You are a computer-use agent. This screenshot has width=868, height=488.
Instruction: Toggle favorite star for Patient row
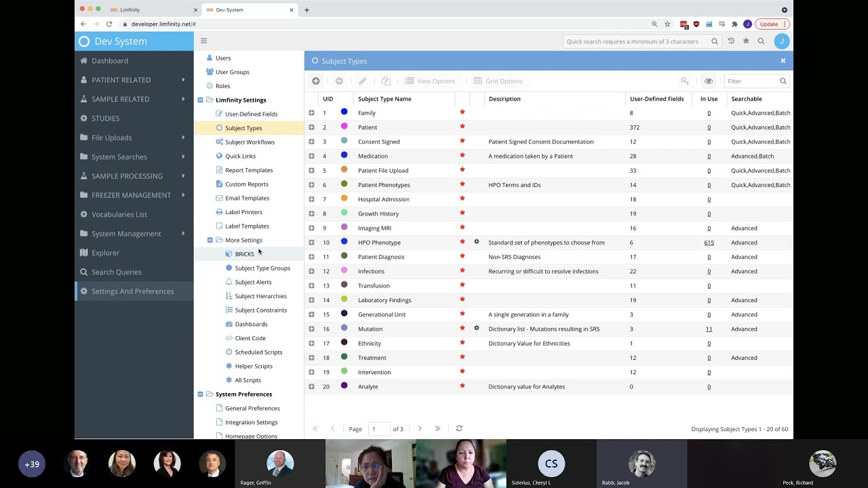tap(462, 127)
